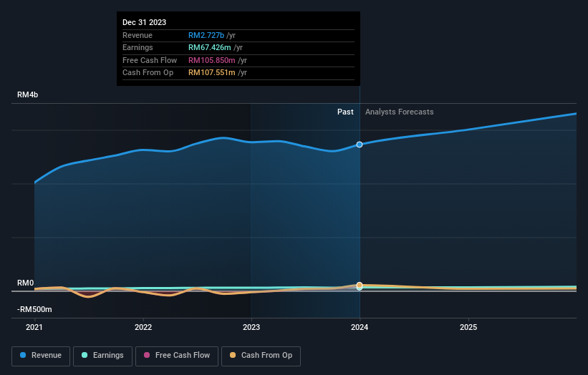Toggle the Free Cash Flow legend series
The image size is (588, 375).
pyautogui.click(x=177, y=356)
